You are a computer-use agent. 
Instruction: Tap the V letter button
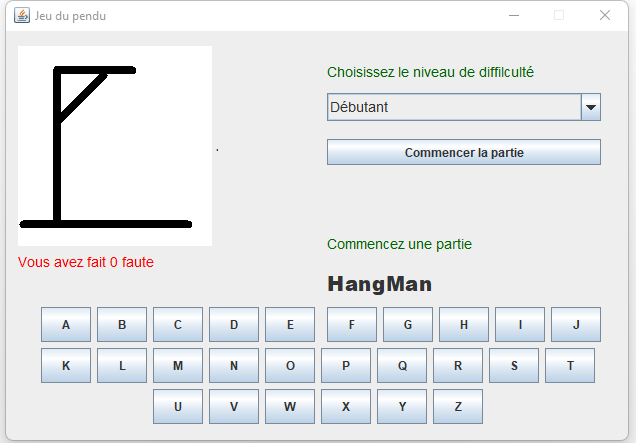[x=234, y=406]
